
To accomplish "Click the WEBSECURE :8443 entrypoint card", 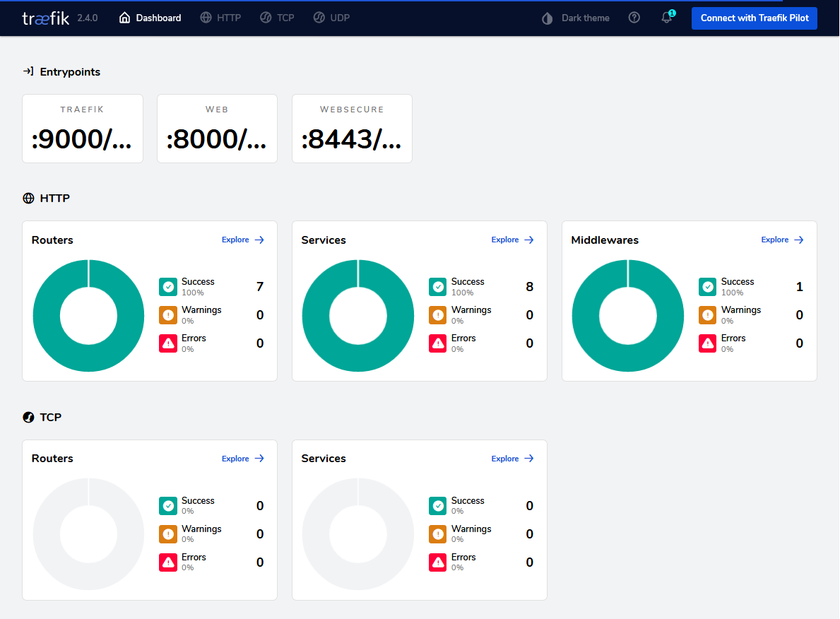I will (352, 129).
